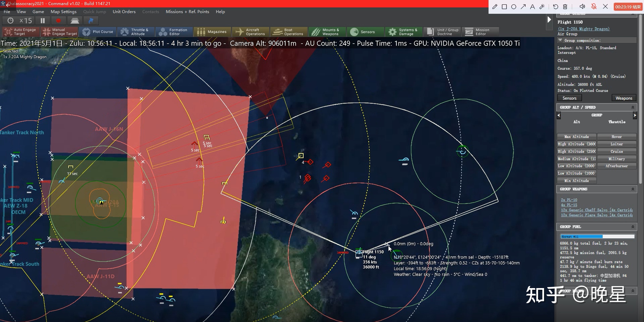Collapse the Group Weapons section
This screenshot has width=644, height=322.
(633, 189)
